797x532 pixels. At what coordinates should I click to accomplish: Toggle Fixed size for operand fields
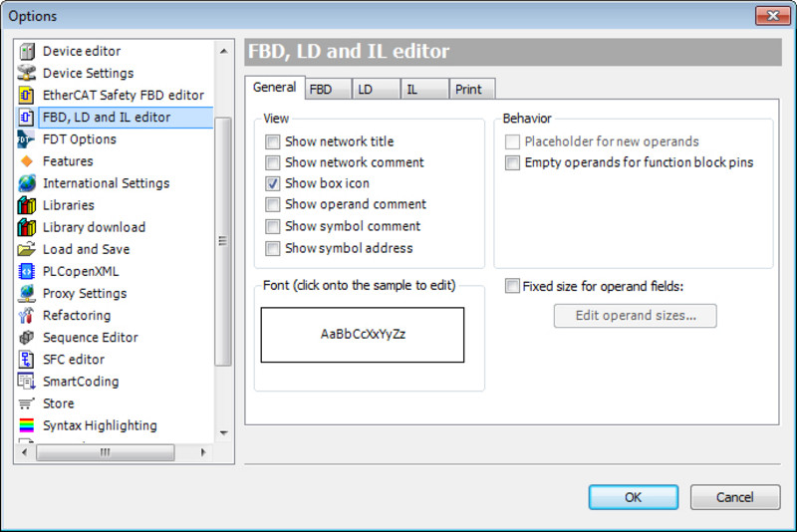[x=512, y=287]
